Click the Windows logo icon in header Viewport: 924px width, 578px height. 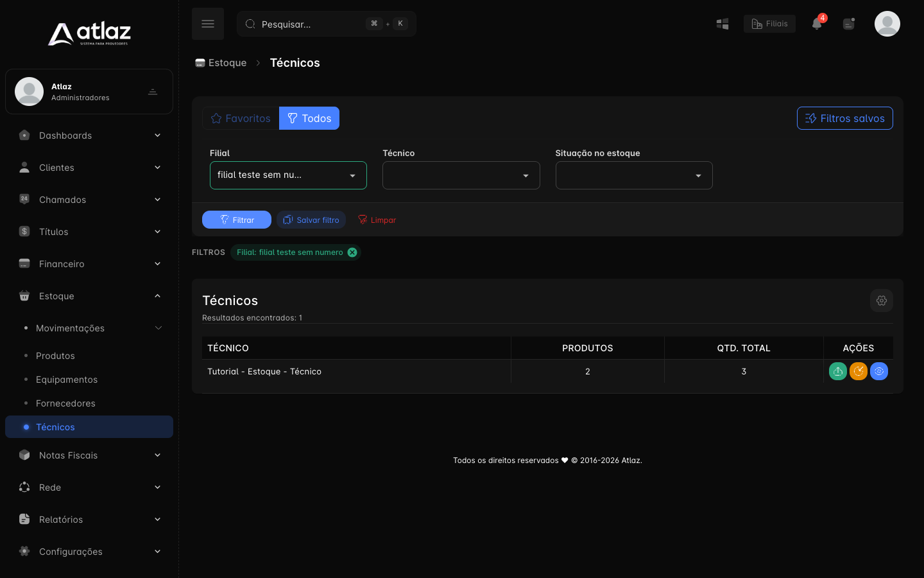(x=723, y=24)
